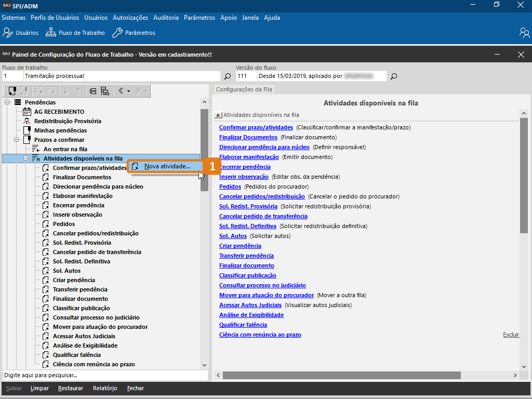532x399 pixels.
Task: Click the Pendências stack icon
Action: coord(18,102)
